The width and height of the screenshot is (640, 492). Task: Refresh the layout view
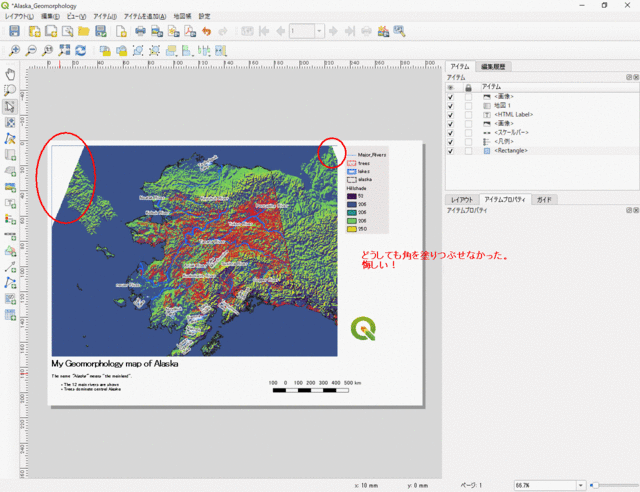(x=81, y=51)
